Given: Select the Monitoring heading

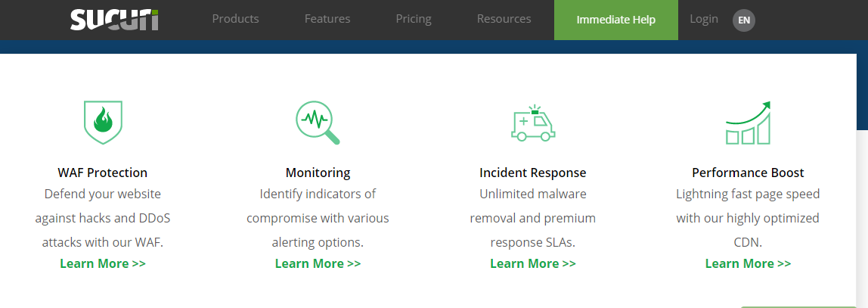Looking at the screenshot, I should pyautogui.click(x=318, y=173).
